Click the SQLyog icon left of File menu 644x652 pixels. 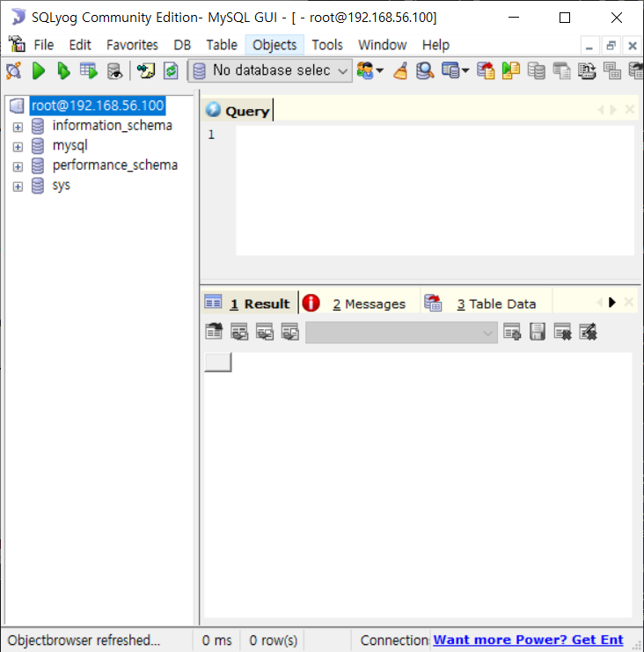pyautogui.click(x=17, y=44)
